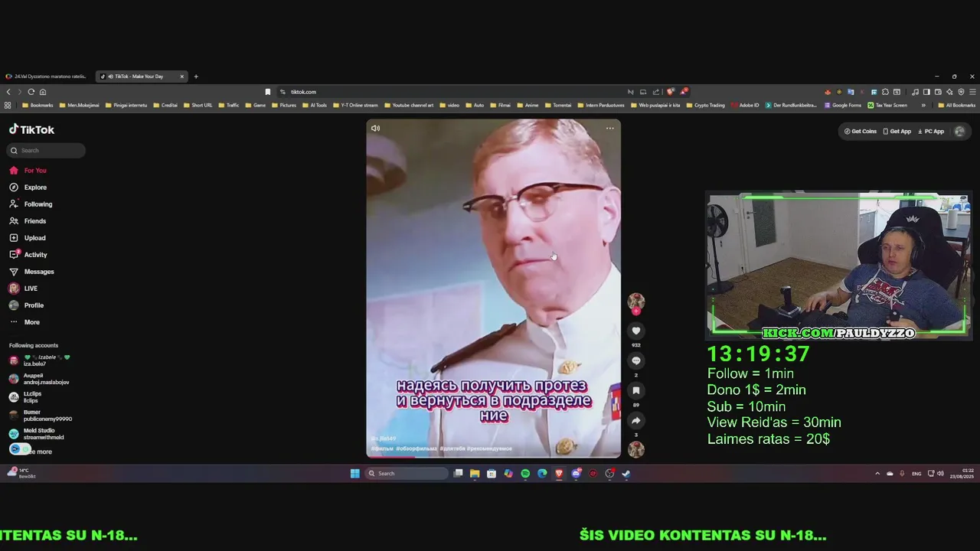Follow the creator with the plus badge

tap(635, 311)
